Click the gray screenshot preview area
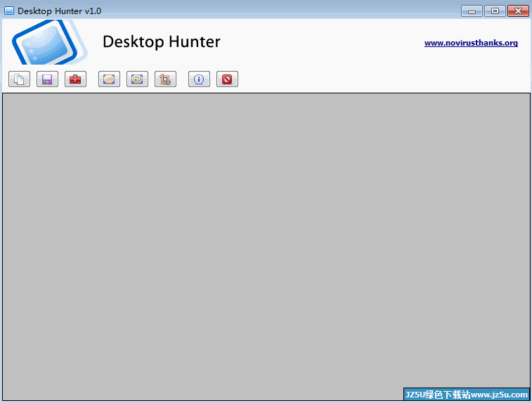The width and height of the screenshot is (532, 403). (x=266, y=246)
